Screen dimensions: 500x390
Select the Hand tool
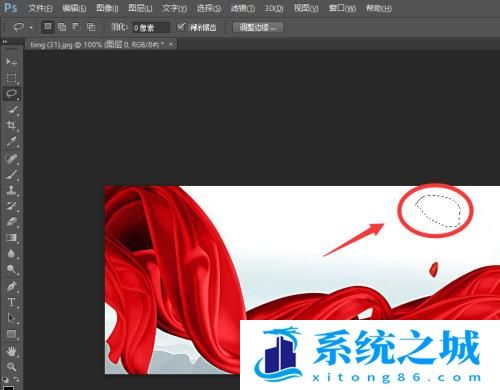point(11,351)
